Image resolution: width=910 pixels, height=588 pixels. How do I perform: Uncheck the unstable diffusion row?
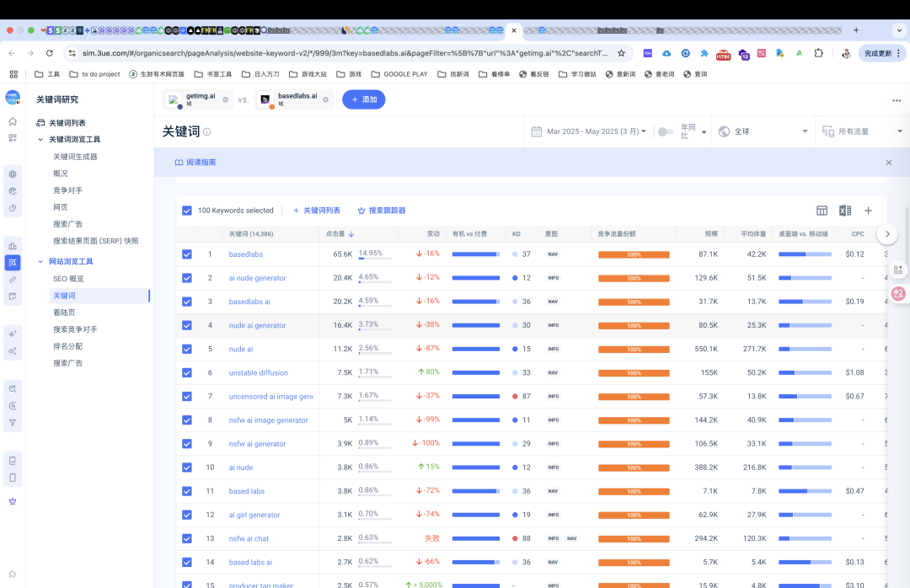click(187, 372)
